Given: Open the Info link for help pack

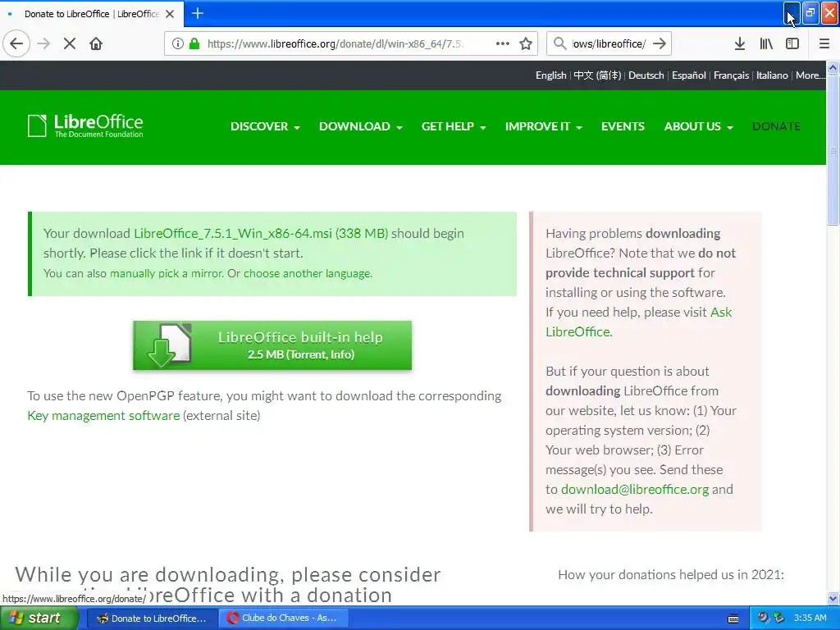Looking at the screenshot, I should [340, 354].
